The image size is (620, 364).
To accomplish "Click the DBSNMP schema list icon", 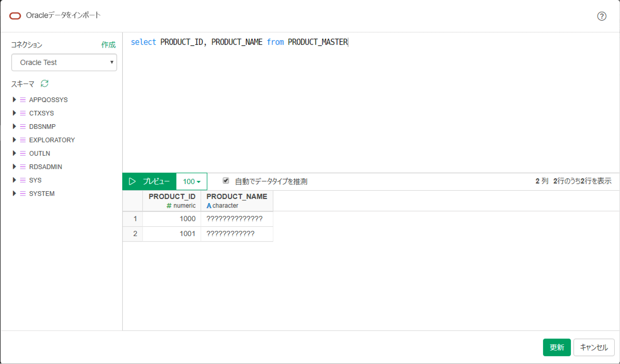I will (x=23, y=127).
